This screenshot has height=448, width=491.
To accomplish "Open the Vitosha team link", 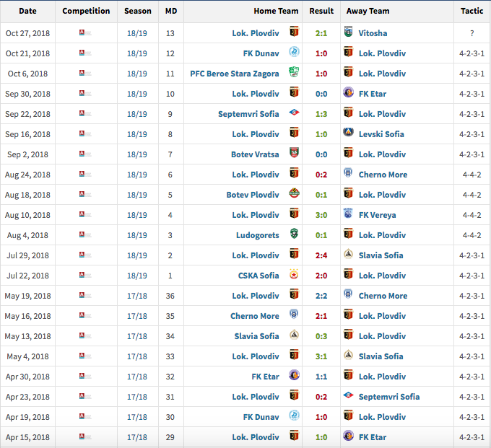I will [373, 33].
